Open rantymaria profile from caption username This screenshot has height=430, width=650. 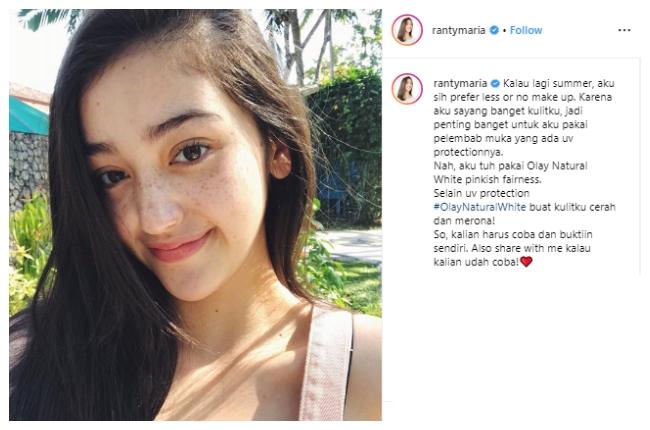point(458,80)
